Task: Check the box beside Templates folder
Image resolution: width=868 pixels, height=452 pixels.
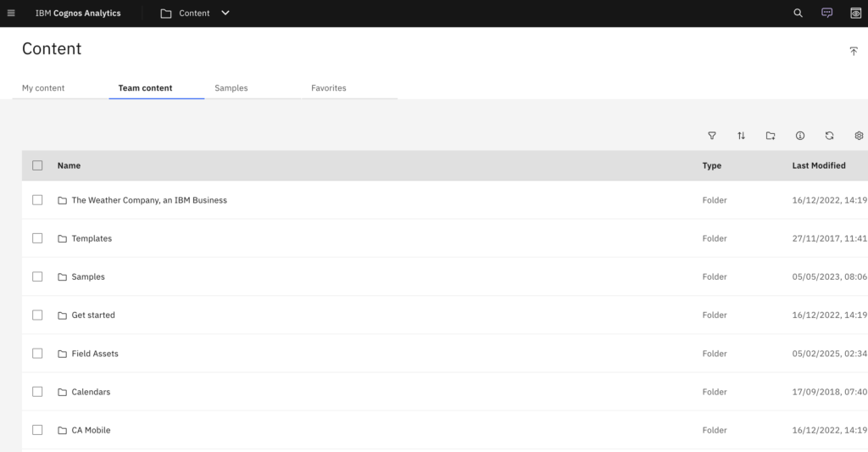Action: click(x=37, y=238)
